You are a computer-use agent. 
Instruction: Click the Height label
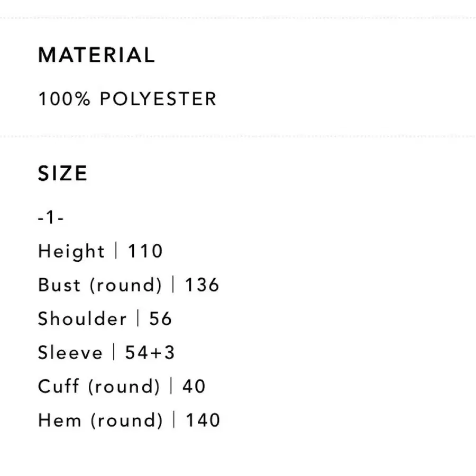click(x=71, y=251)
